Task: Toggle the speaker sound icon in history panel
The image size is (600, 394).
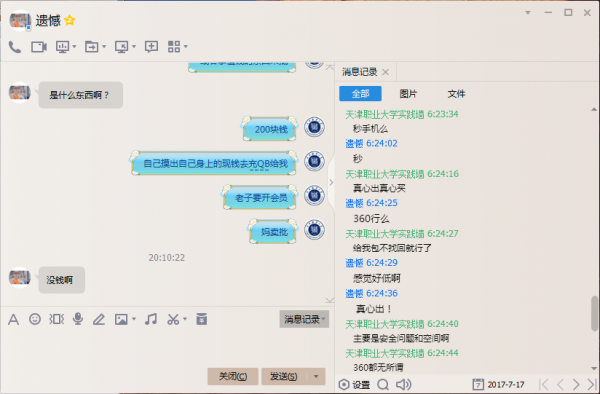Action: coord(403,384)
